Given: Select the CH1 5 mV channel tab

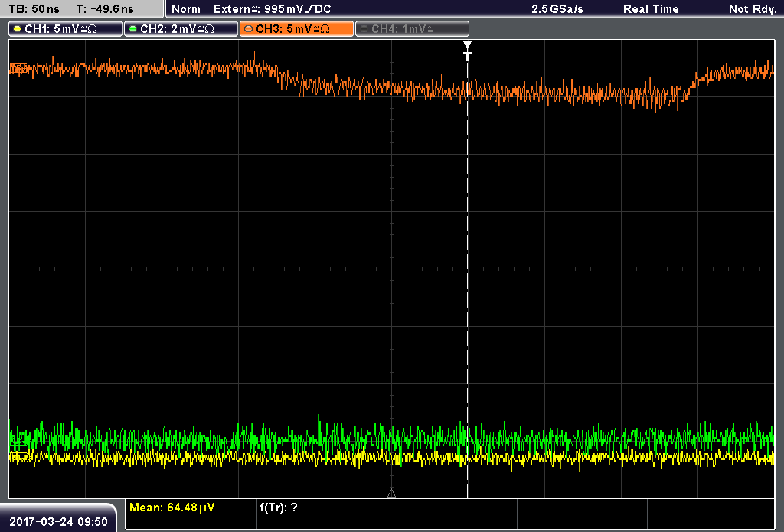Looking at the screenshot, I should point(66,29).
